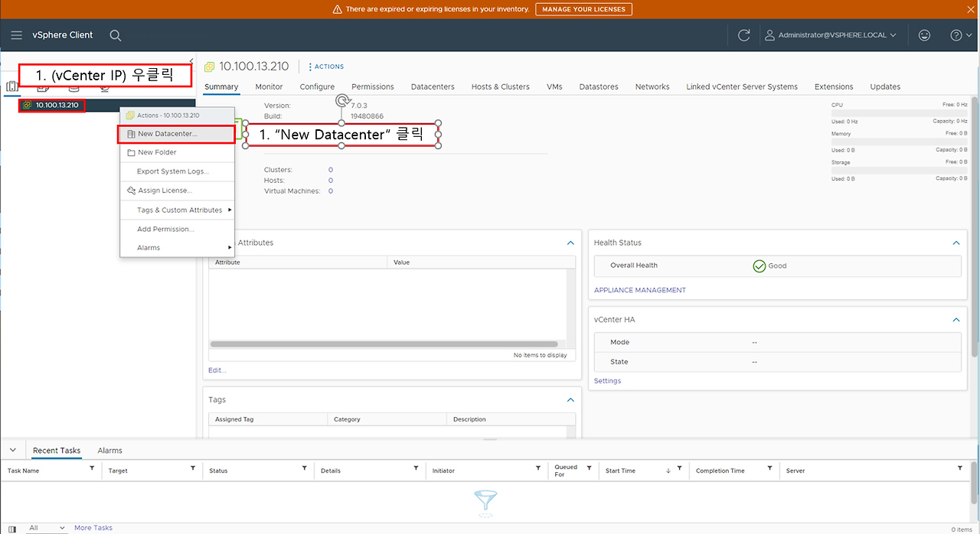Select the Hosts and Clusters inventory icon

[12, 86]
